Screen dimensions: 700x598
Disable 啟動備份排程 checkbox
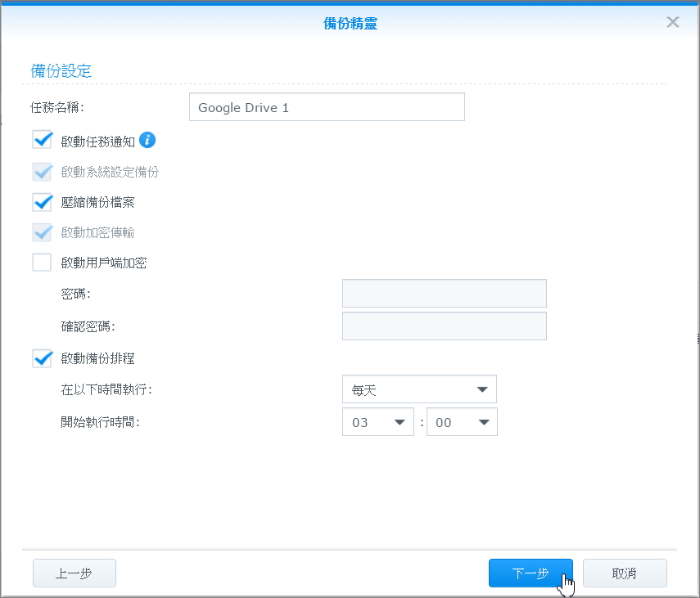43,357
